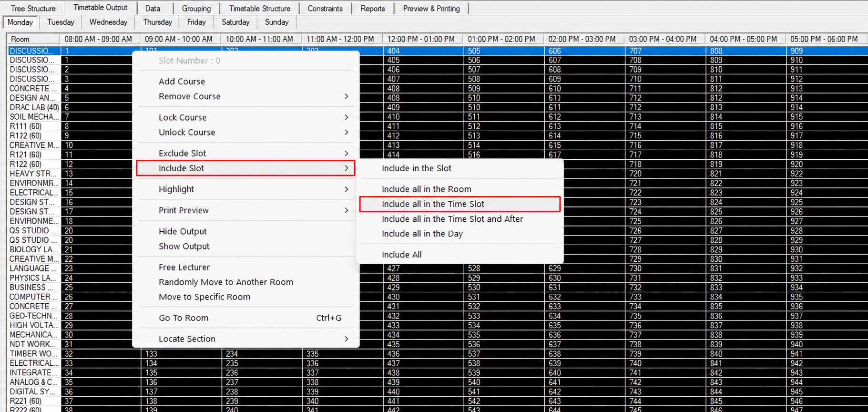Click timetable cell 909
This screenshot has height=412, width=868.
[x=827, y=51]
